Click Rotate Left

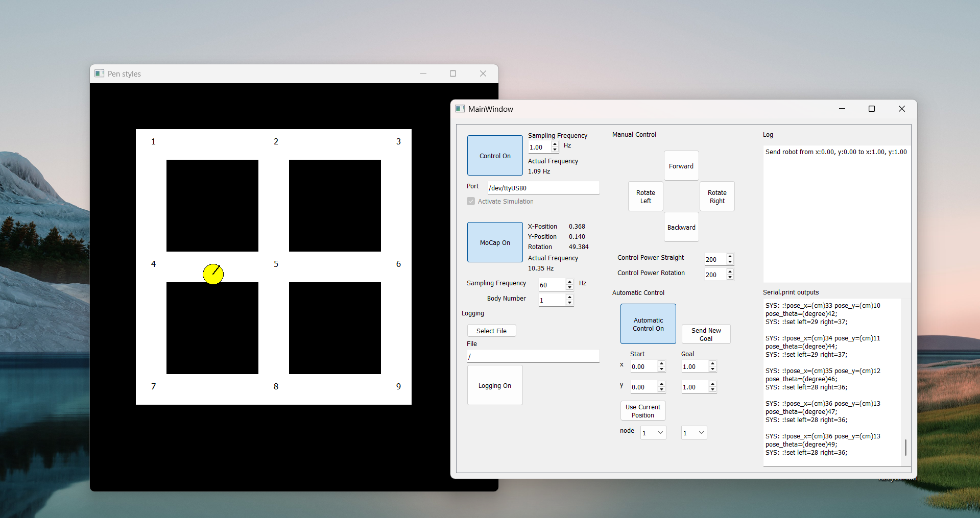[645, 196]
